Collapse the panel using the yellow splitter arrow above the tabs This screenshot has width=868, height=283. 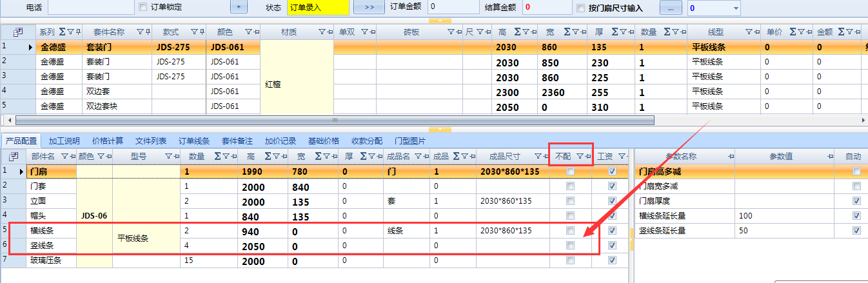440,129
